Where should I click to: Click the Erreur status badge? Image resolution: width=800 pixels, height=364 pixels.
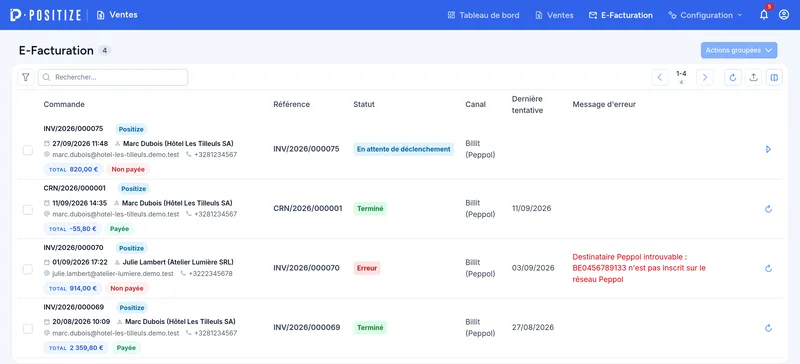pyautogui.click(x=366, y=268)
